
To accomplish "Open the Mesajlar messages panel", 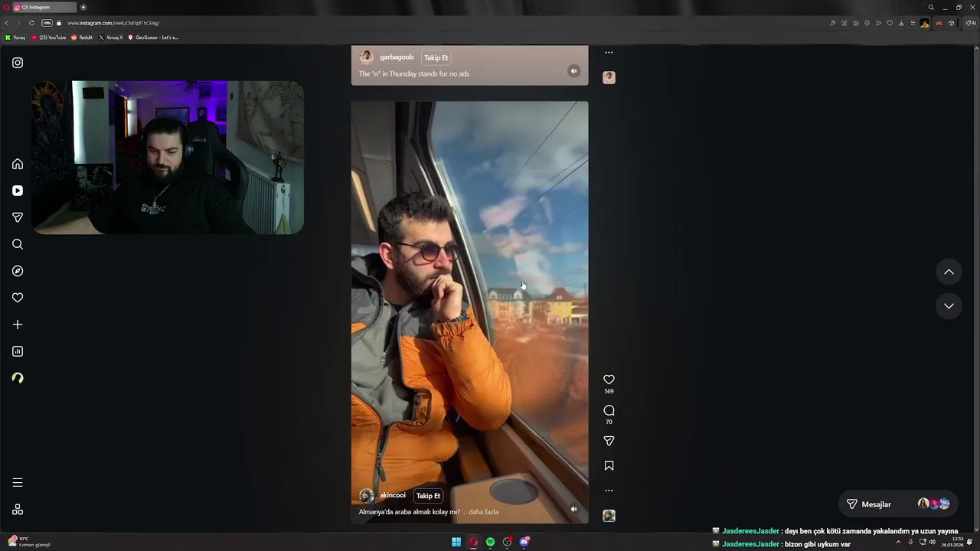I will pos(898,504).
